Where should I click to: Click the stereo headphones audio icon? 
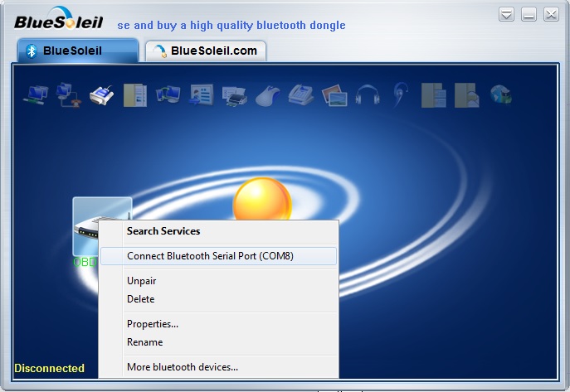pos(368,95)
